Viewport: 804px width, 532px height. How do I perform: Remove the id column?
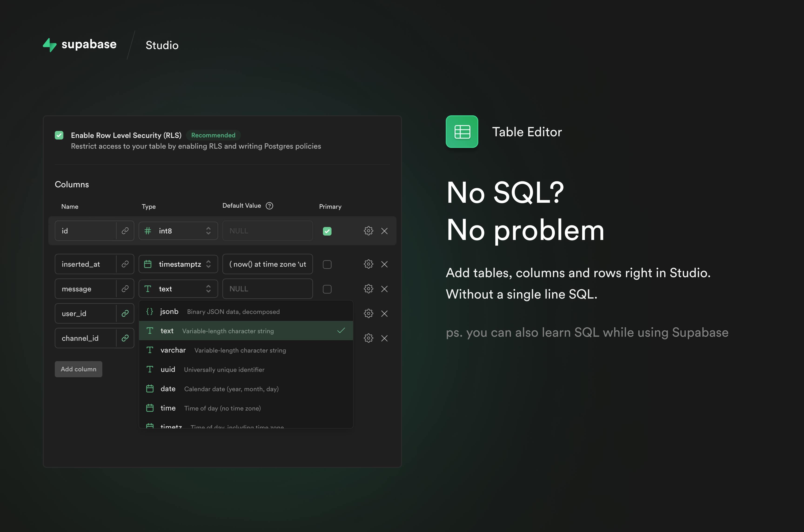coord(385,231)
